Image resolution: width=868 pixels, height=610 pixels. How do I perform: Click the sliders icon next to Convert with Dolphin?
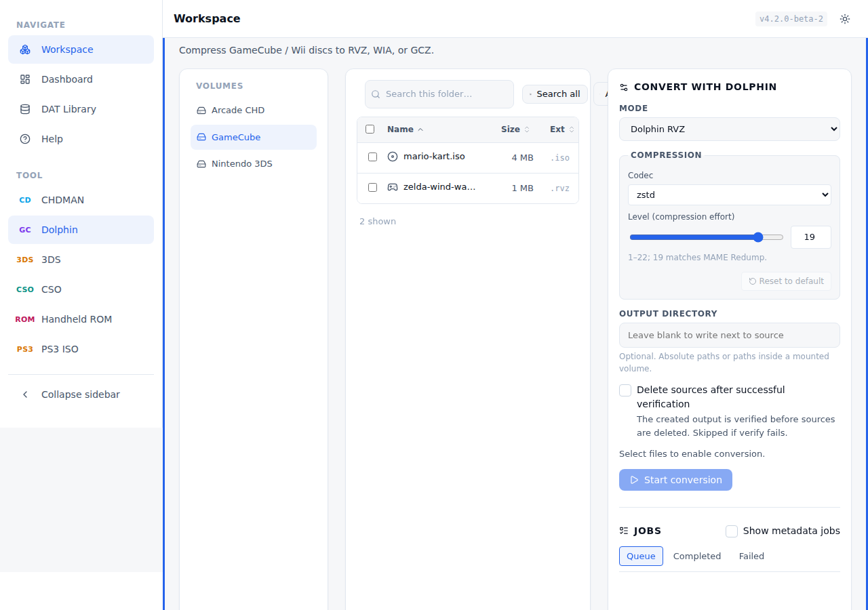click(624, 87)
